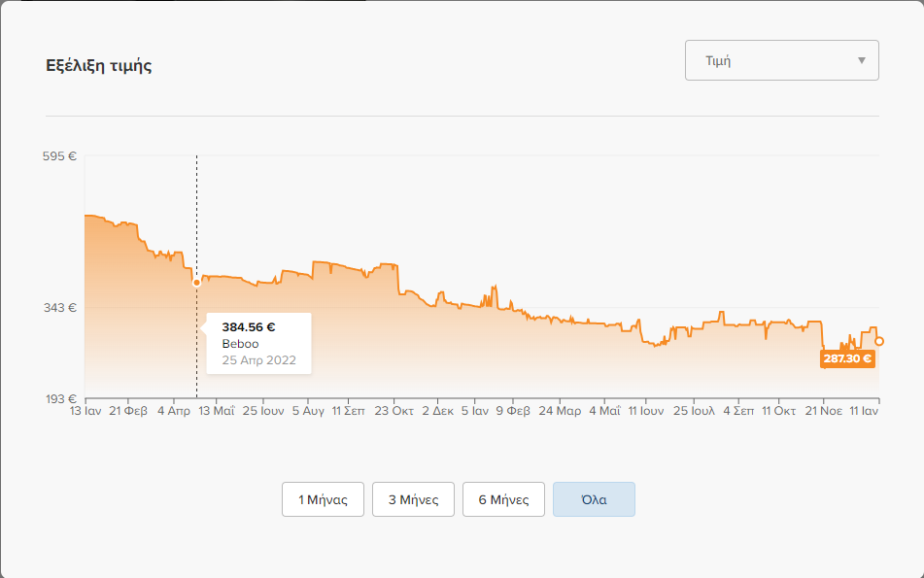The width and height of the screenshot is (924, 578).
Task: Click the dropdown arrow next to Τιμή
Action: coord(862,60)
